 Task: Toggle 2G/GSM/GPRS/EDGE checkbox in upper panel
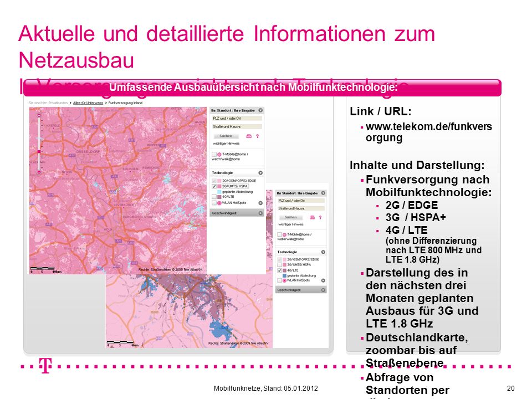click(214, 181)
